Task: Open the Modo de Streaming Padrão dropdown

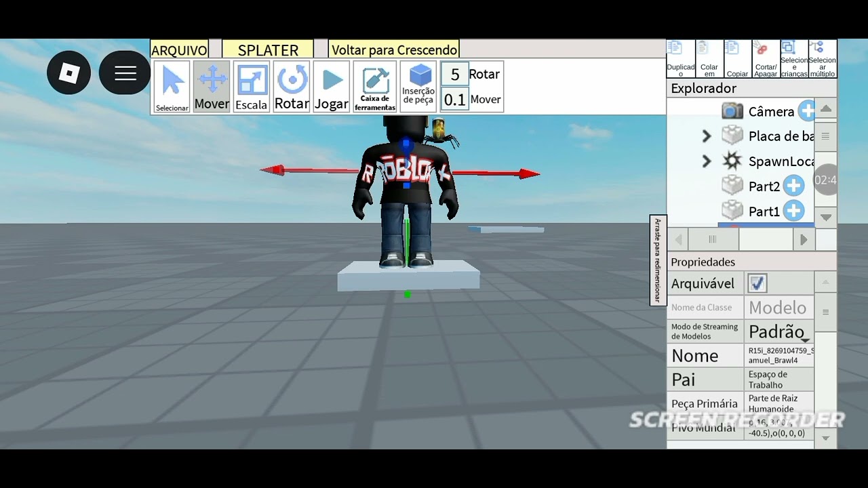Action: [x=779, y=331]
